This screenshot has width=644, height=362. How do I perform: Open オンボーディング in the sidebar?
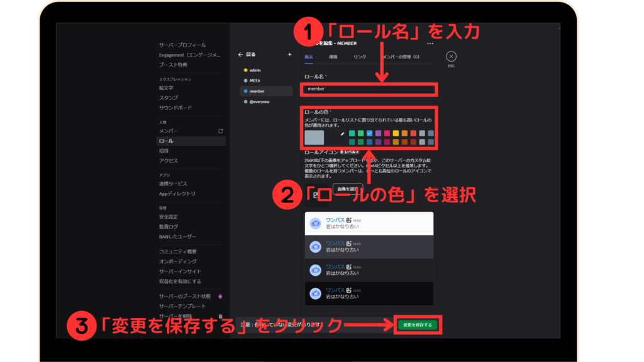tap(178, 261)
